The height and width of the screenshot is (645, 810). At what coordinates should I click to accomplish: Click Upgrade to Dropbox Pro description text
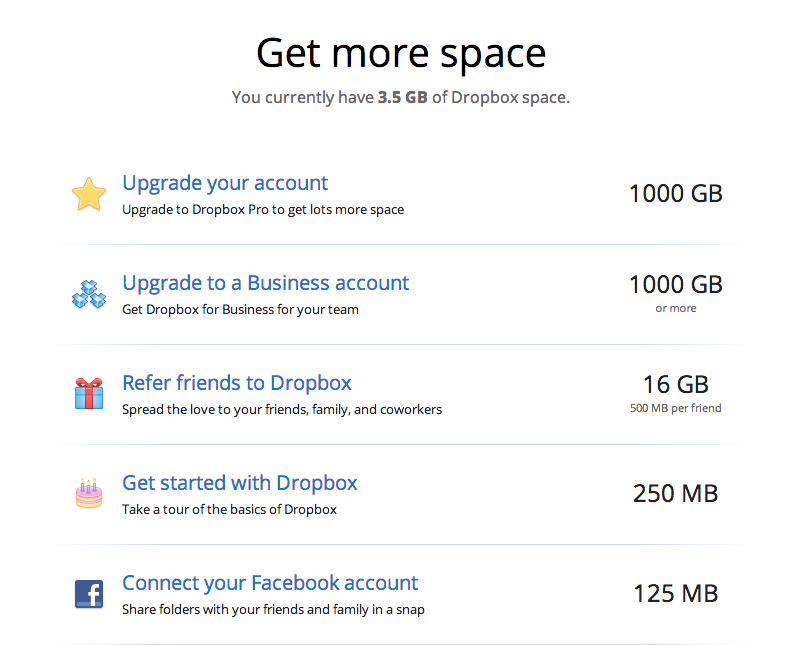click(262, 210)
